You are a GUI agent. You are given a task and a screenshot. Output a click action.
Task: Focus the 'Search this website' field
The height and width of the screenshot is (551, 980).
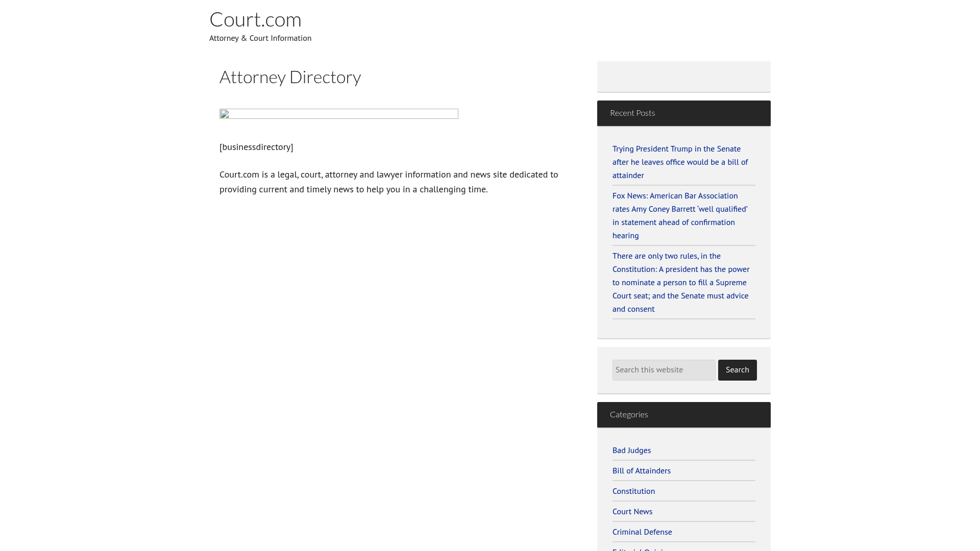click(664, 370)
